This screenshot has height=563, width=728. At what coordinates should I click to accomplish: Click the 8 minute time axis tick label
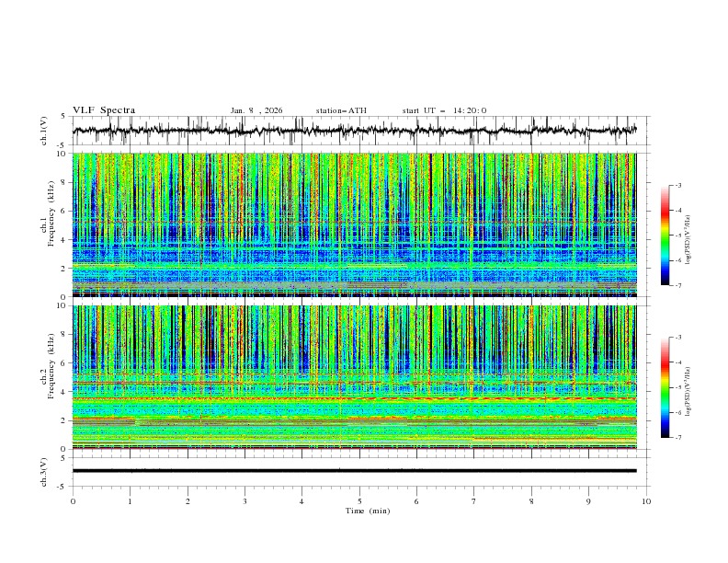(x=531, y=501)
